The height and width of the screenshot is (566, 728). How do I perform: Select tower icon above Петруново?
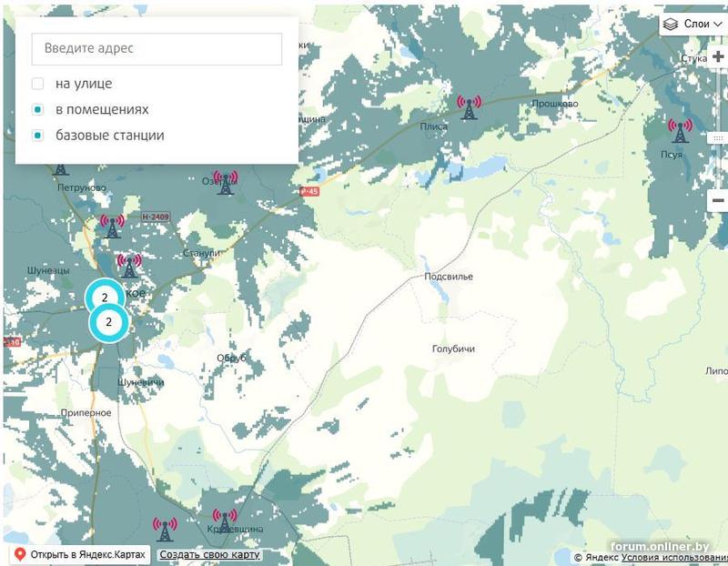tap(60, 169)
